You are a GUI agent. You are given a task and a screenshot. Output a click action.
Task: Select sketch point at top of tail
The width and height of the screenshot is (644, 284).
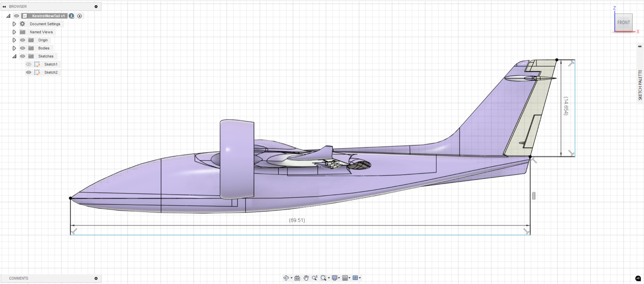tap(557, 60)
